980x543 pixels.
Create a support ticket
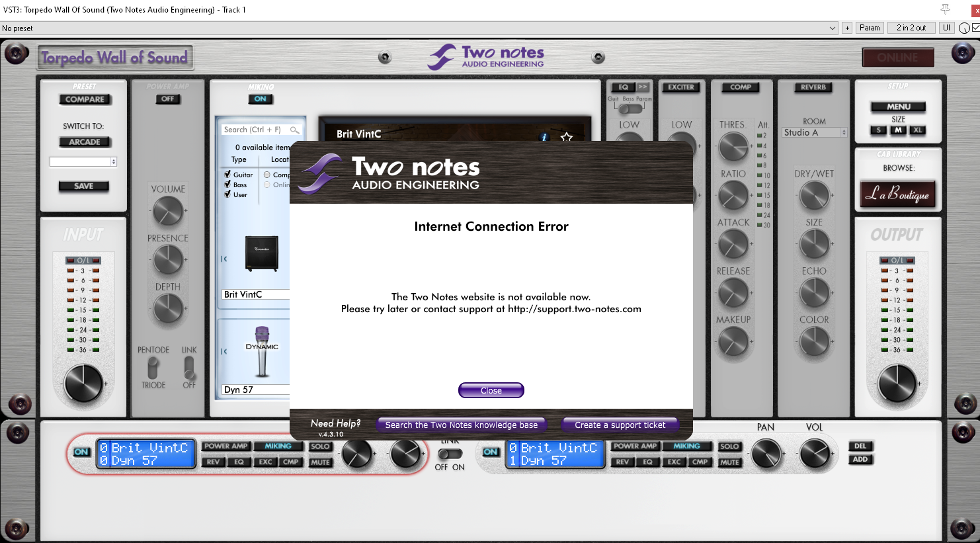(620, 425)
